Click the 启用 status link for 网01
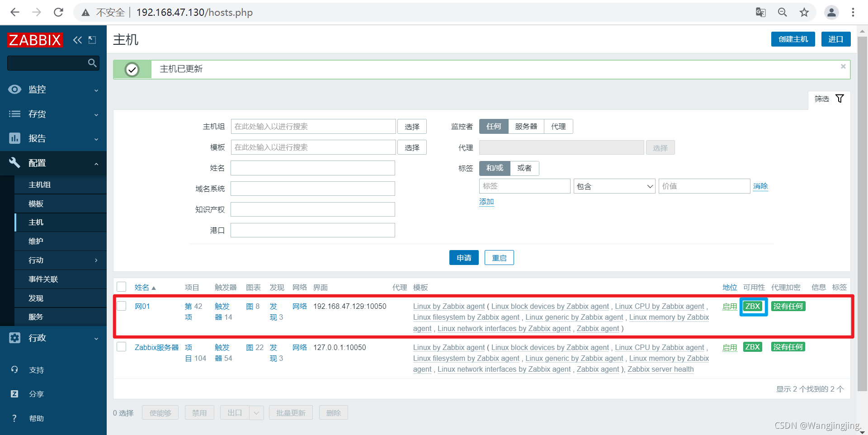868x435 pixels. (730, 306)
